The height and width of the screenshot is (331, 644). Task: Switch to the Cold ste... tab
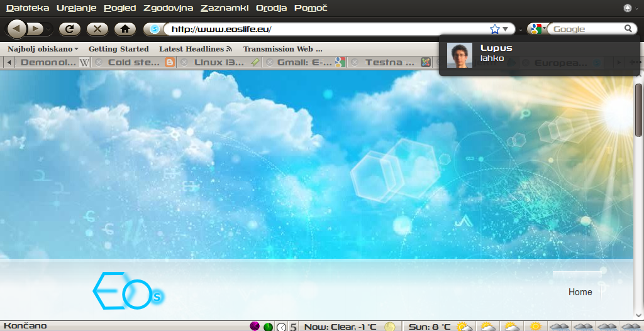pos(133,62)
